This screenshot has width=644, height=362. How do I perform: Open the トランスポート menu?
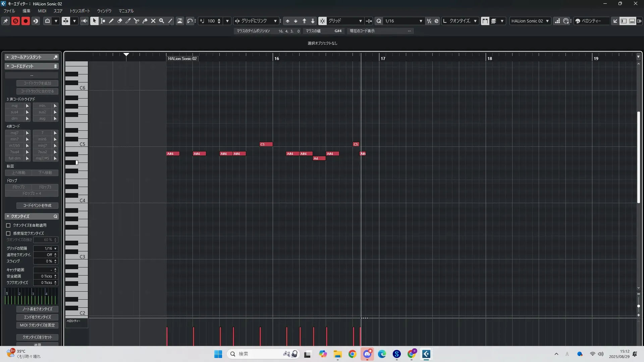tap(79, 11)
